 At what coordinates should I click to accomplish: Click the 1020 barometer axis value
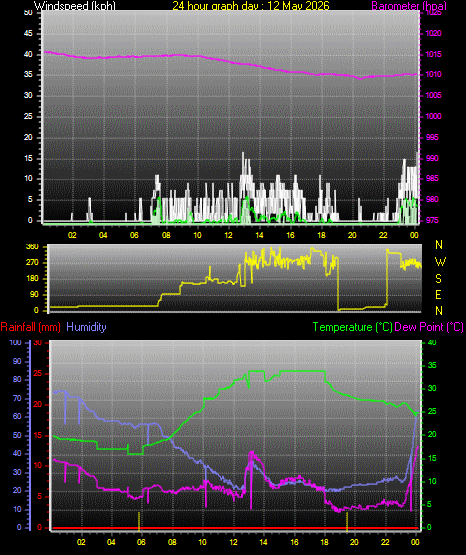[433, 33]
